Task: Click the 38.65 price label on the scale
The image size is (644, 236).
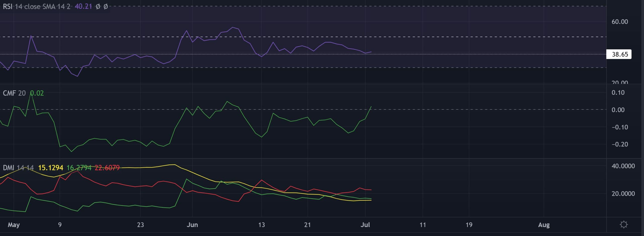Action: [x=620, y=54]
